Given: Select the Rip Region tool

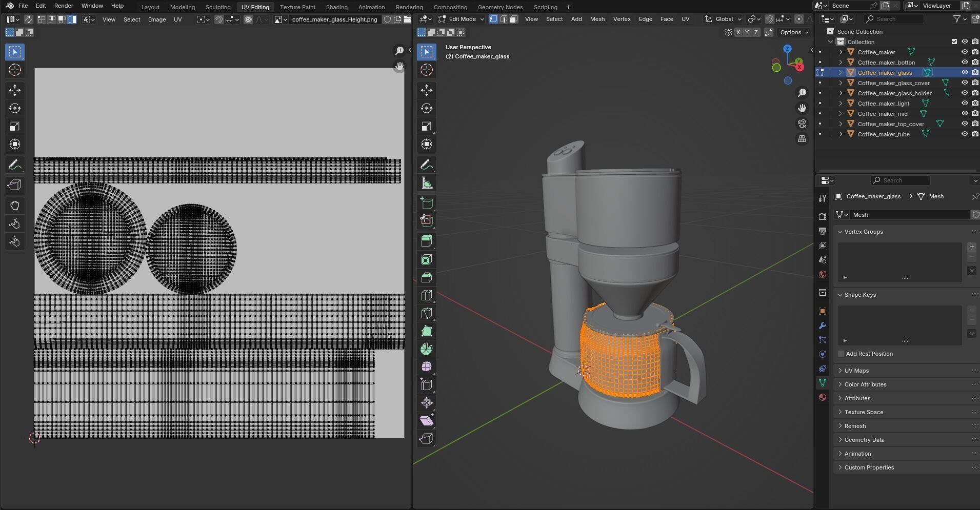Looking at the screenshot, I should [x=426, y=439].
